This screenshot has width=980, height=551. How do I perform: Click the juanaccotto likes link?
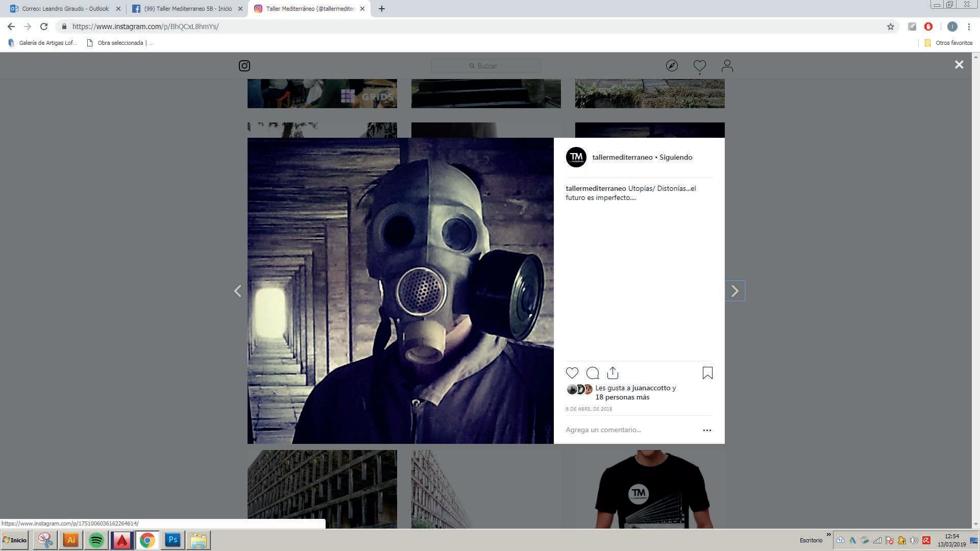(651, 388)
